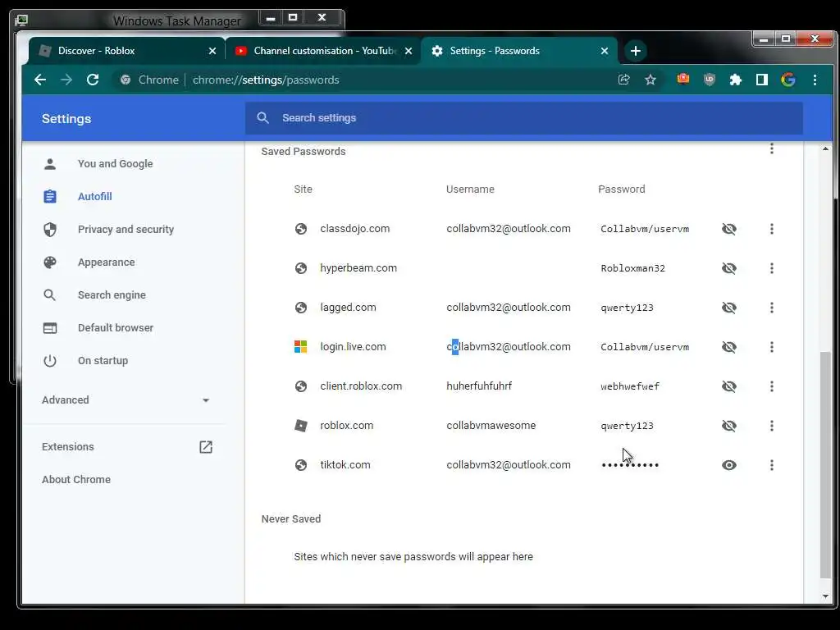Hide the lagged.com password
The height and width of the screenshot is (630, 840).
pos(728,308)
